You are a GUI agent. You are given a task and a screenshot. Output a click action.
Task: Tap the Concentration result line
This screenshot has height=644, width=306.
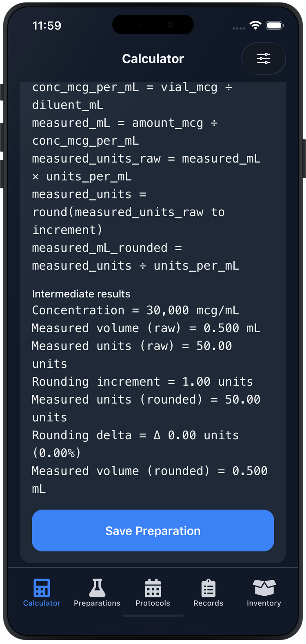(146, 310)
